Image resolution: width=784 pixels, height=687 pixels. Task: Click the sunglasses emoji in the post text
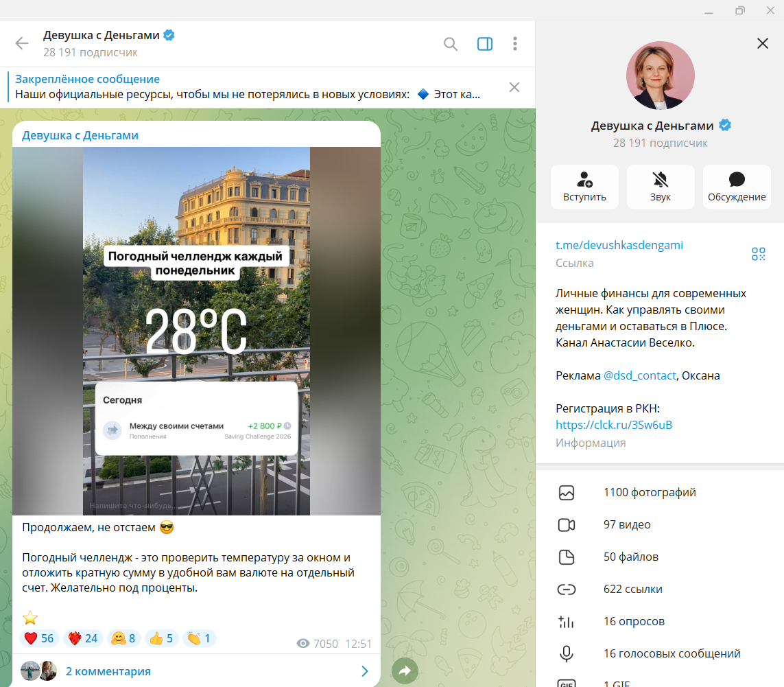click(167, 527)
